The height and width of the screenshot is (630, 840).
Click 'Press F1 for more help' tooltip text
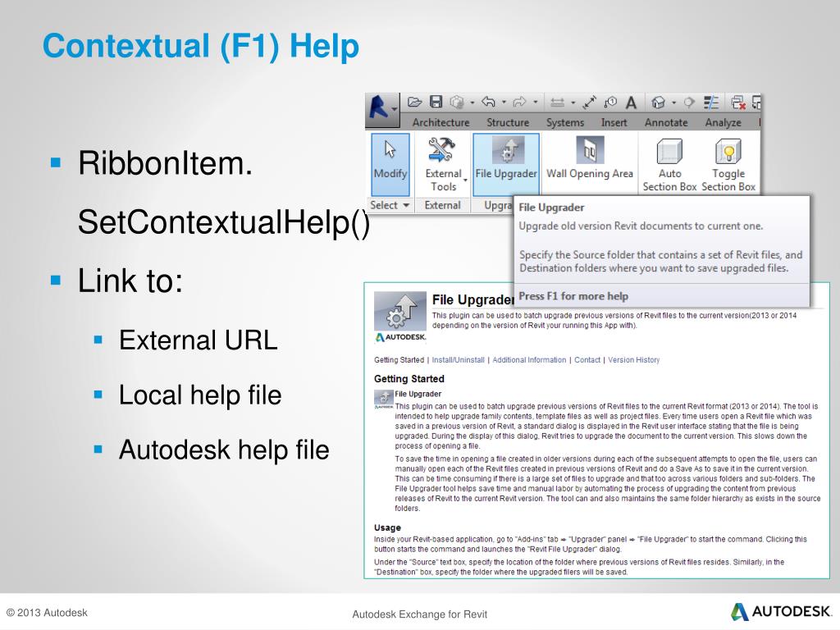573,296
